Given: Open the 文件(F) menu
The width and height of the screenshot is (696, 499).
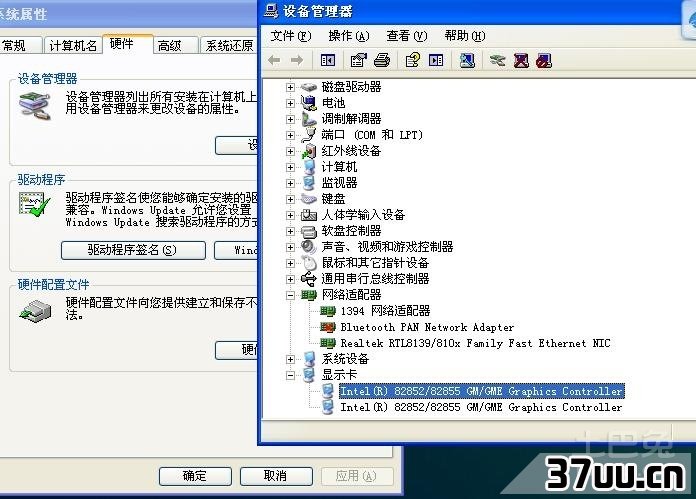Looking at the screenshot, I should coord(291,36).
